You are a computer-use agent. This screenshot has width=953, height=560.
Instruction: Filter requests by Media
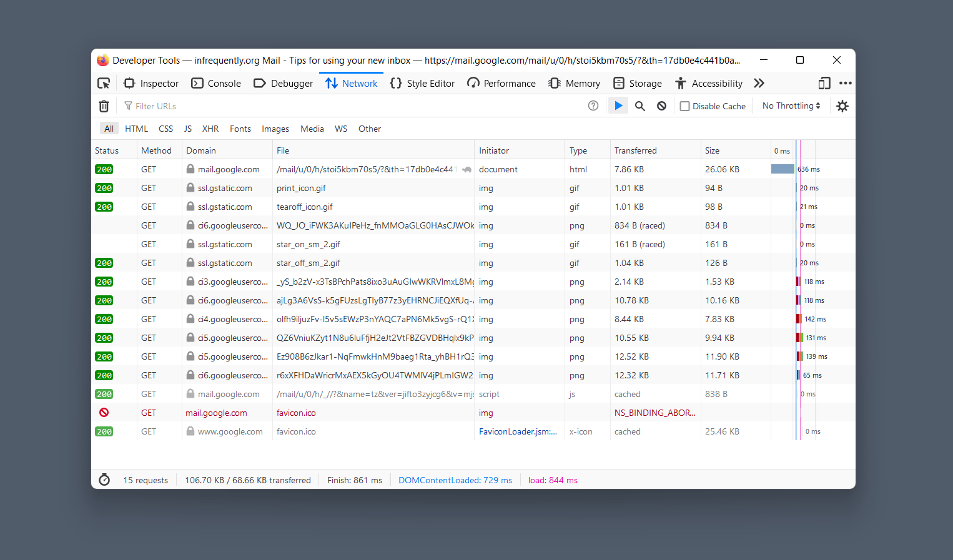pos(312,129)
